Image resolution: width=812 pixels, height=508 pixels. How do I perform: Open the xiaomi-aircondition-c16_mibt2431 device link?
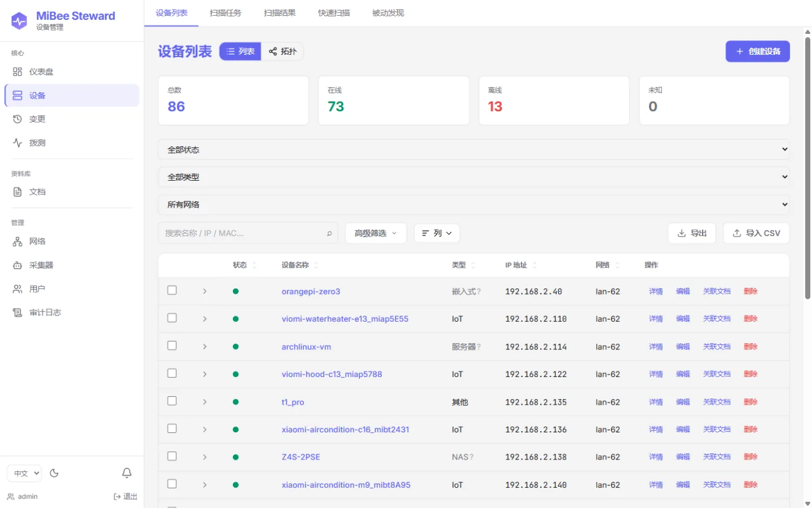click(x=345, y=430)
